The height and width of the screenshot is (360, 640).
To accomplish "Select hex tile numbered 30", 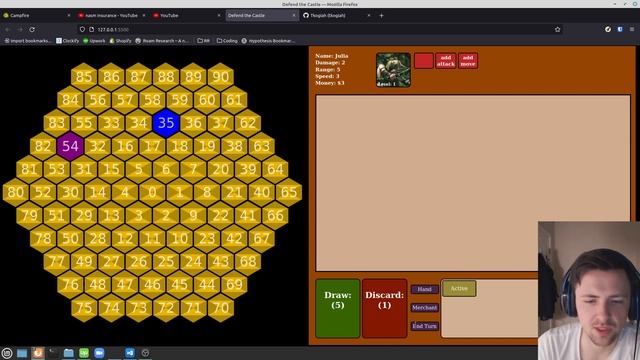I will click(70, 192).
